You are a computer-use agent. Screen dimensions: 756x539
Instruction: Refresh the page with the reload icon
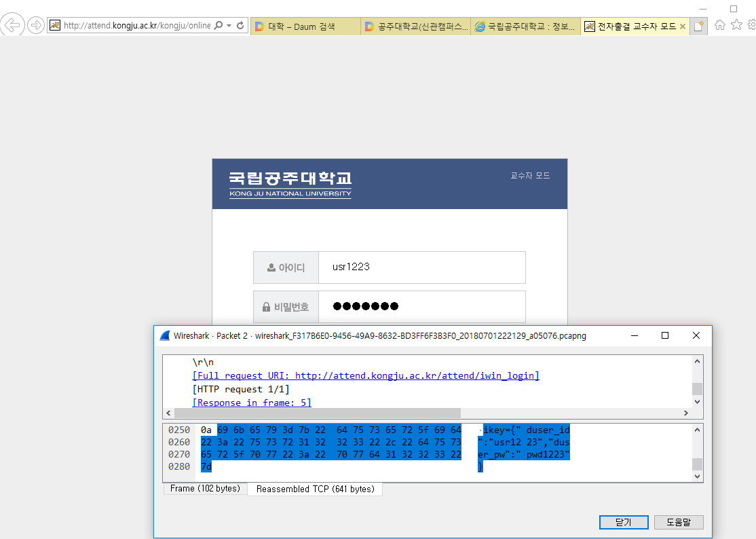pos(240,25)
